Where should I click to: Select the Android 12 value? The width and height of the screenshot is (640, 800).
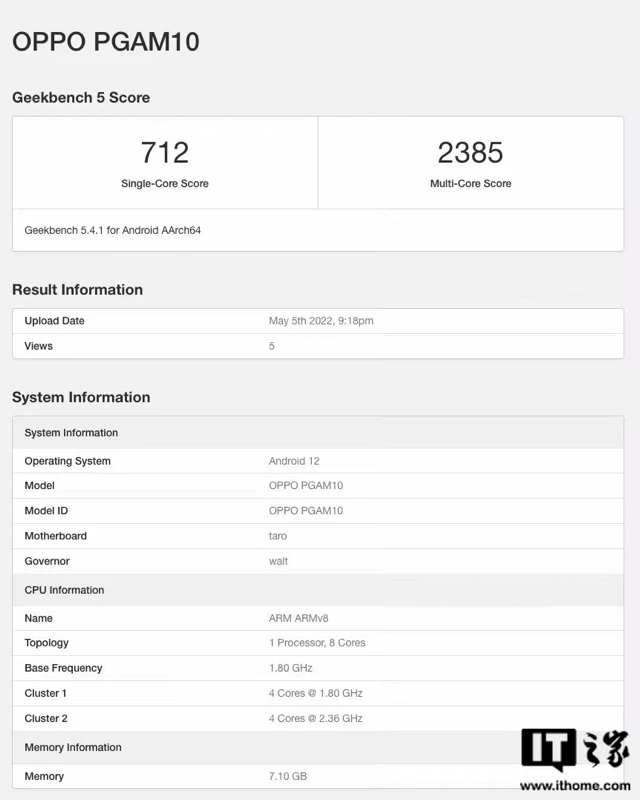pyautogui.click(x=294, y=461)
